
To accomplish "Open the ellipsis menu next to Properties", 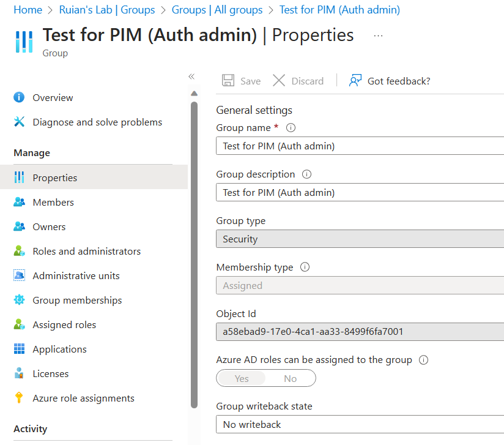I will tap(377, 35).
